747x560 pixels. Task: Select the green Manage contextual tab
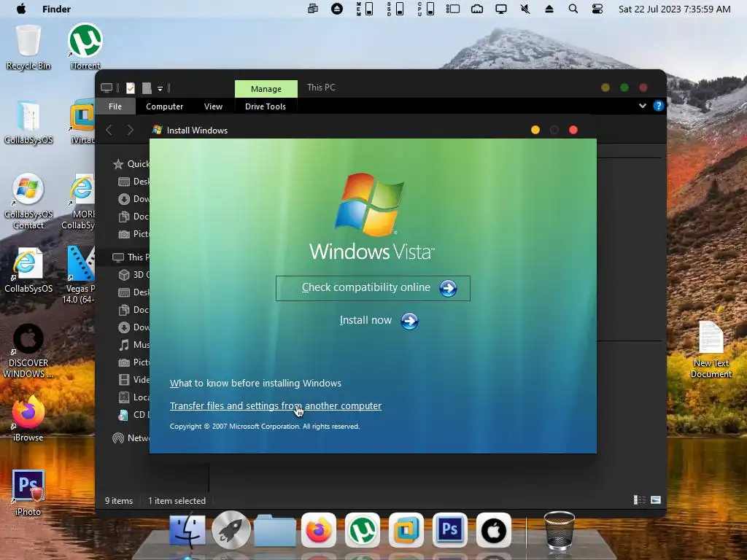[266, 89]
